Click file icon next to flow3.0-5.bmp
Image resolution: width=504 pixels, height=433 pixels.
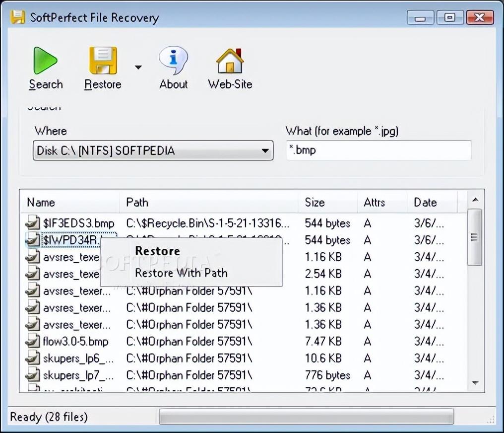33,341
